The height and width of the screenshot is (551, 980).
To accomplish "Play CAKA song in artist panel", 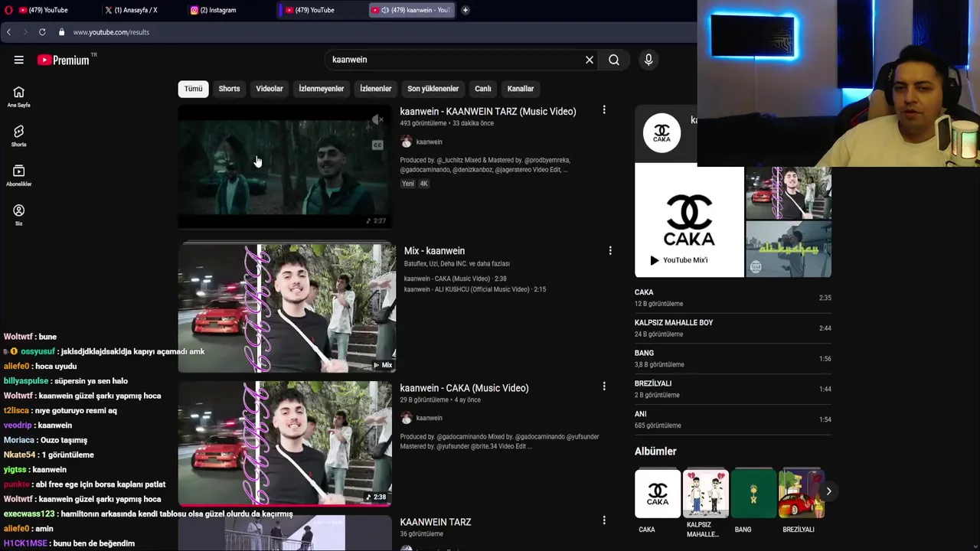I will pos(733,298).
